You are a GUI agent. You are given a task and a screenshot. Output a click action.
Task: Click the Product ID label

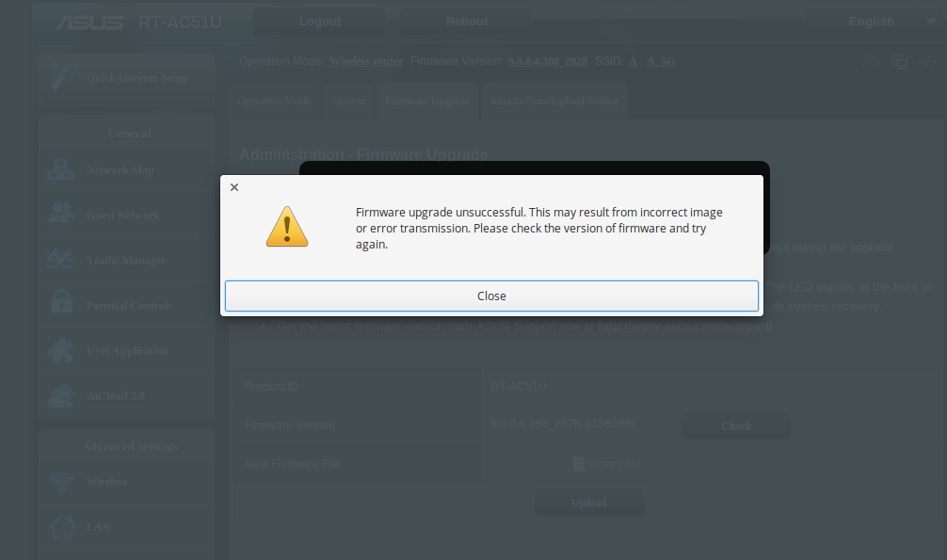tap(271, 387)
